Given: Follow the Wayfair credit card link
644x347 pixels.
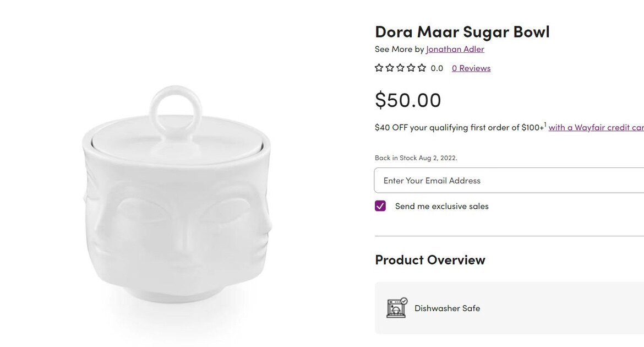Looking at the screenshot, I should [x=596, y=127].
